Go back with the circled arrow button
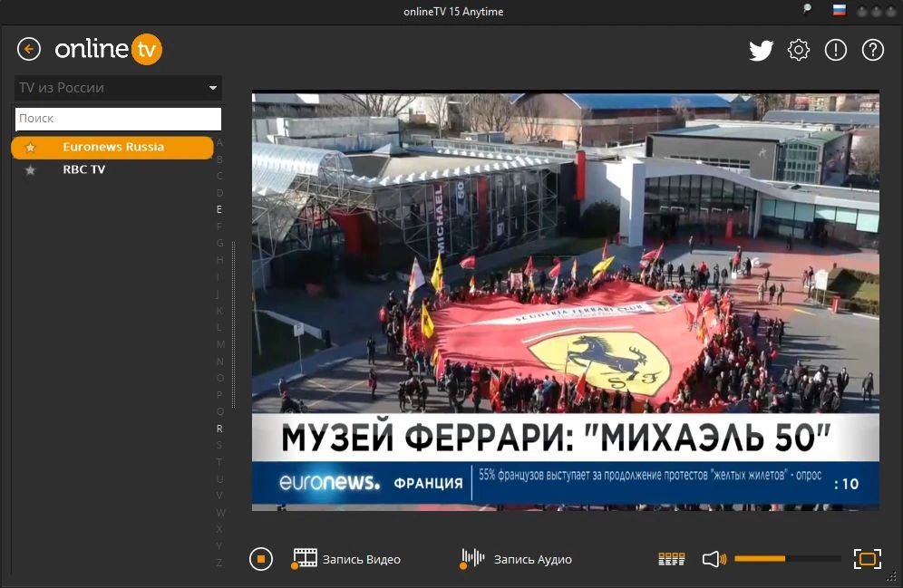This screenshot has height=588, width=903. point(29,49)
